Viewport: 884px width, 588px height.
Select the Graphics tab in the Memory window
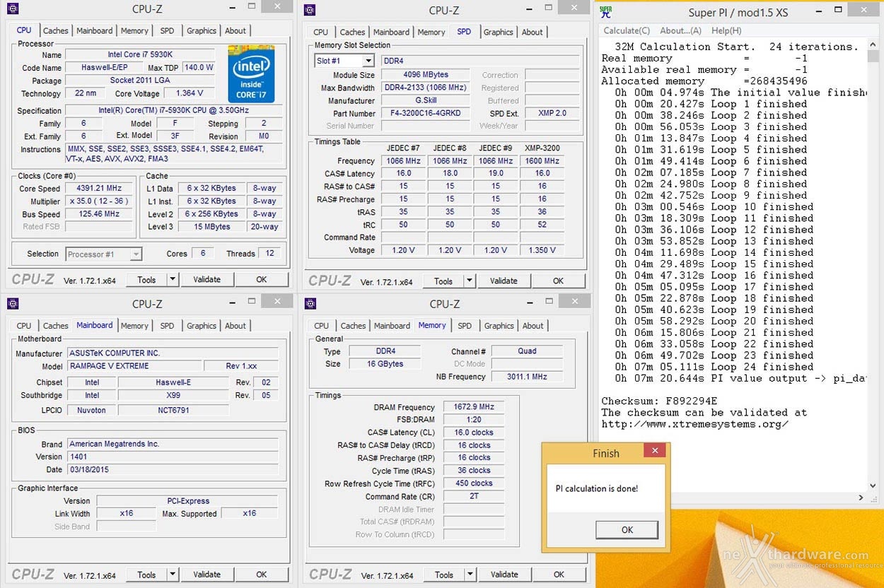click(x=499, y=326)
